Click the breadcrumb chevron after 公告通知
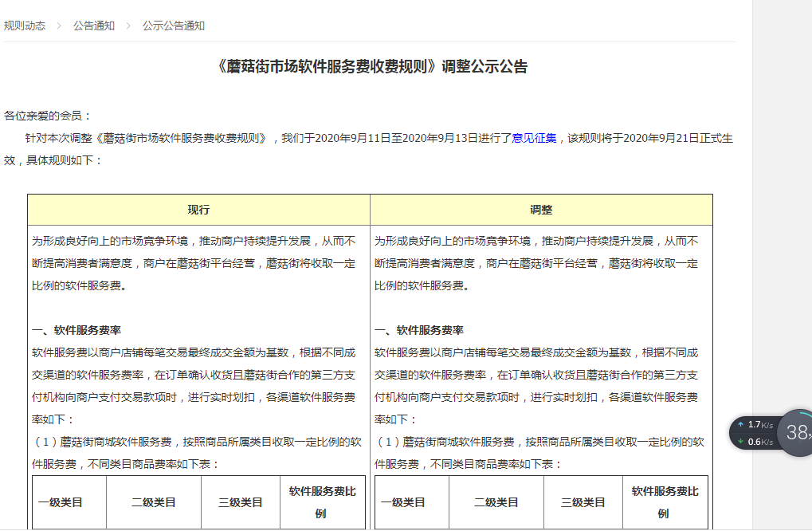 pyautogui.click(x=128, y=26)
